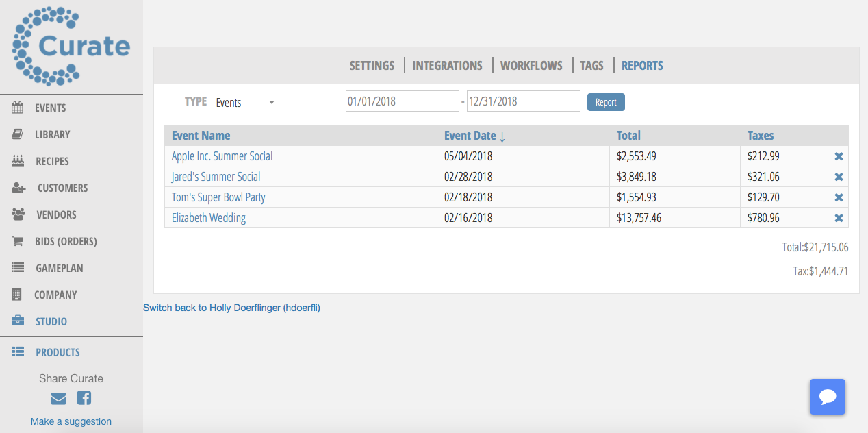Screen dimensions: 868x433
Task: Click the Make a suggestion link
Action: pyautogui.click(x=71, y=421)
